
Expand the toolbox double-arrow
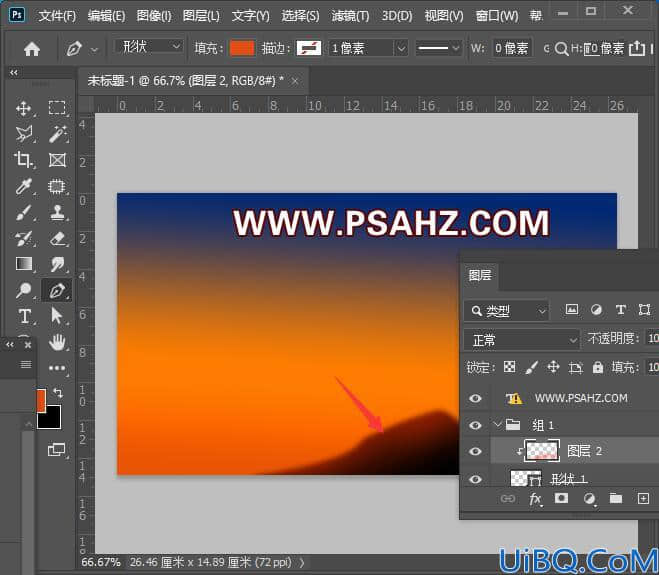pos(14,72)
